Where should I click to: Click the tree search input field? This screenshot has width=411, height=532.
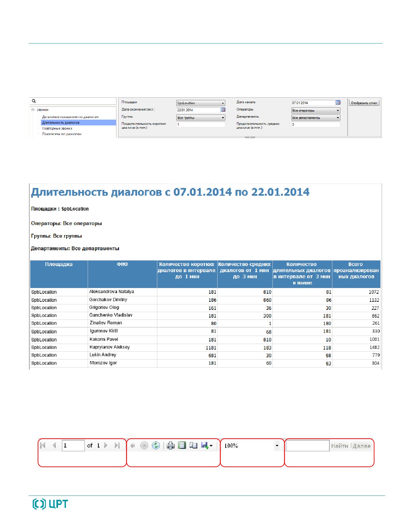pyautogui.click(x=73, y=101)
